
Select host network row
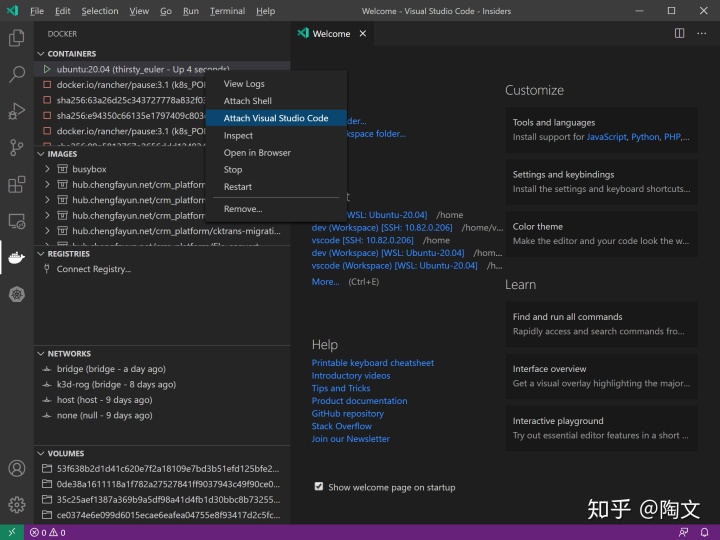(x=162, y=399)
